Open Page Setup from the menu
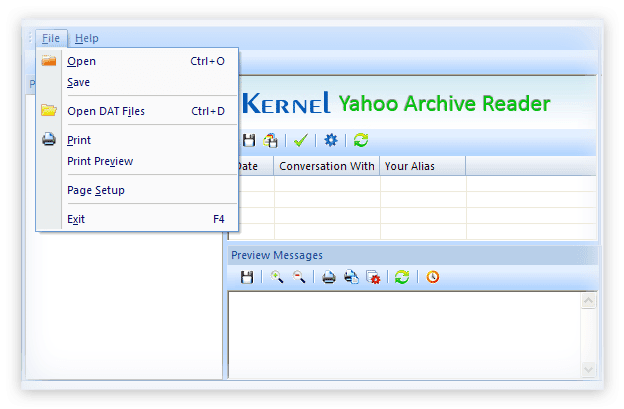Viewport: 624px width, 409px height. (x=137, y=190)
